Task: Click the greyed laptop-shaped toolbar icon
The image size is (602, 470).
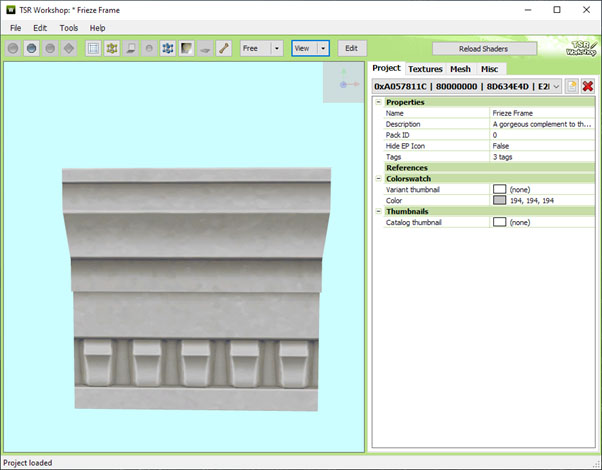Action: click(131, 48)
